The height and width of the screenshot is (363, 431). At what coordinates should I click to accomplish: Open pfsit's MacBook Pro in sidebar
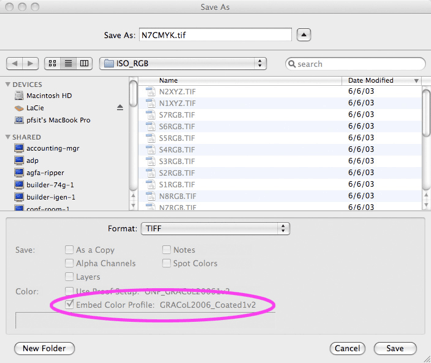(52, 120)
